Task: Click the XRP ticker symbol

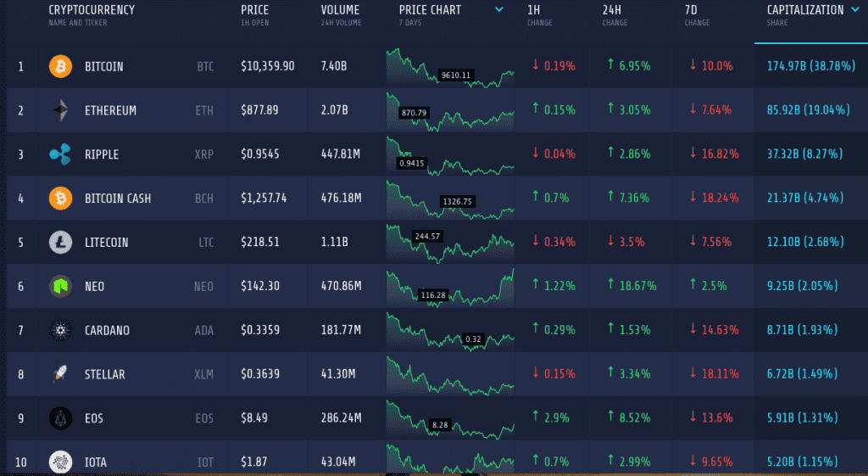Action: click(204, 154)
